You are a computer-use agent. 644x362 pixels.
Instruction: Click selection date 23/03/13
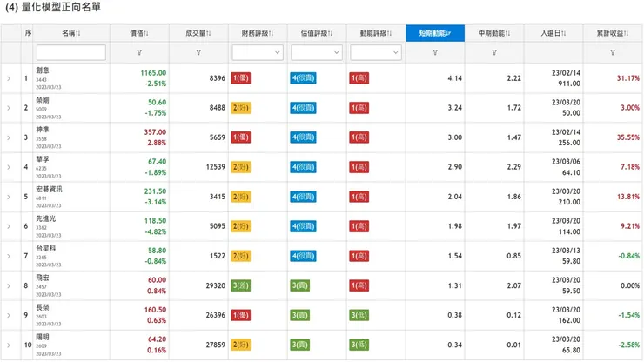tap(566, 251)
